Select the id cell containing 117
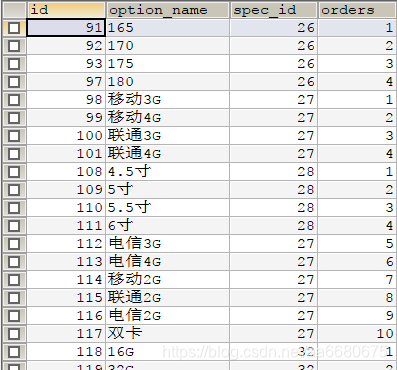Viewport: 397px width, 370px height. 66,334
